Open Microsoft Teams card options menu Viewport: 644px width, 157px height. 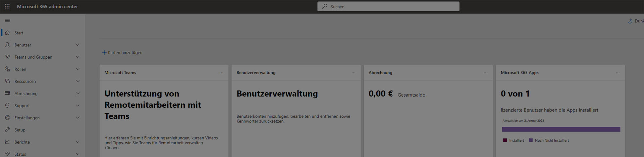pos(221,73)
